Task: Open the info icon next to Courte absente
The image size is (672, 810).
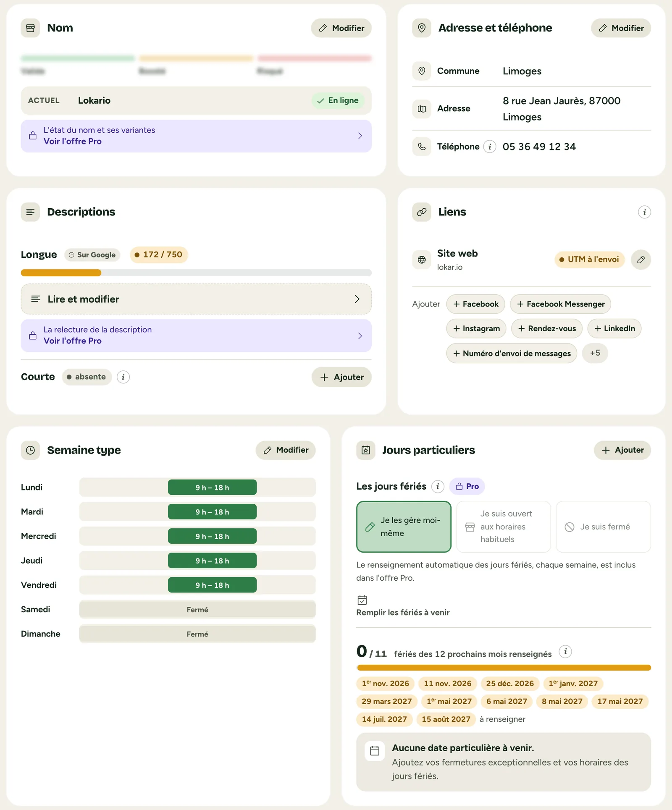Action: (123, 377)
